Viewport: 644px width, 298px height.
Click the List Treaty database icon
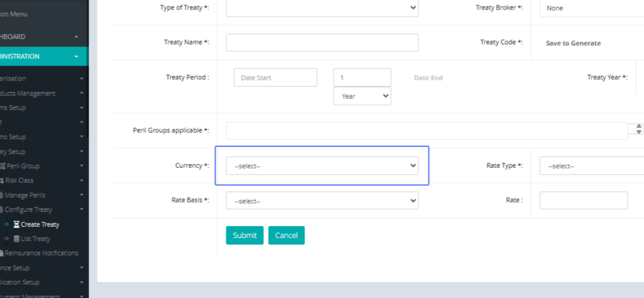(x=17, y=239)
